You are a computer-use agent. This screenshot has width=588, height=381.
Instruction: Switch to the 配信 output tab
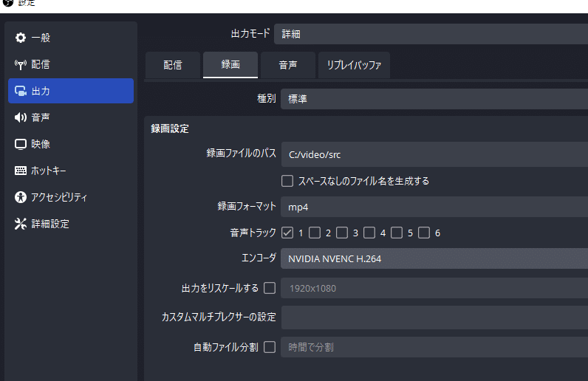click(173, 65)
